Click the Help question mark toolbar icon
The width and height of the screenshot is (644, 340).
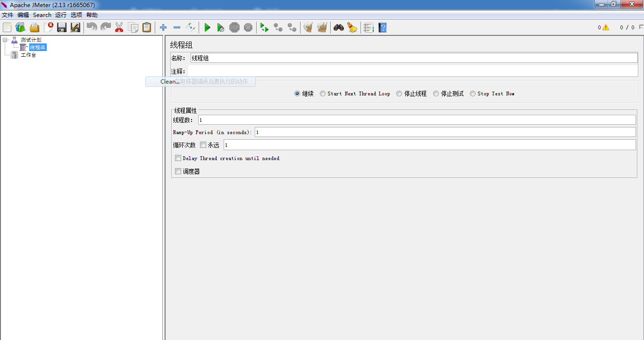(382, 27)
